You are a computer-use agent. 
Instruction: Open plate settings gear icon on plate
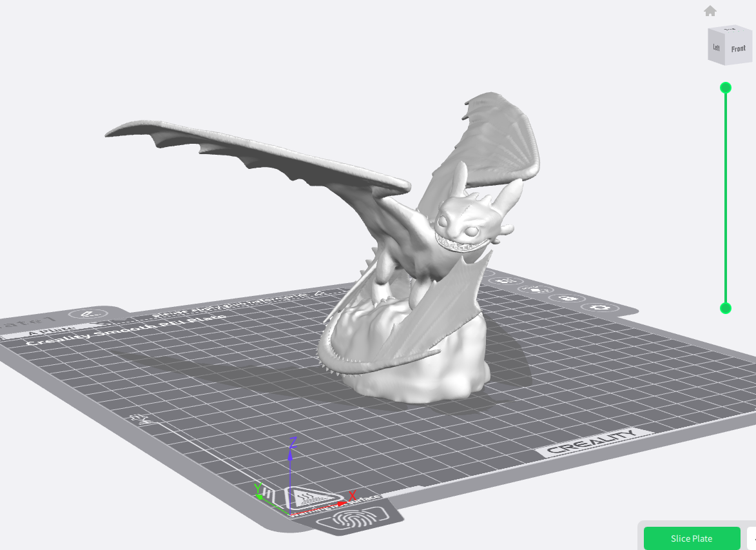click(599, 308)
